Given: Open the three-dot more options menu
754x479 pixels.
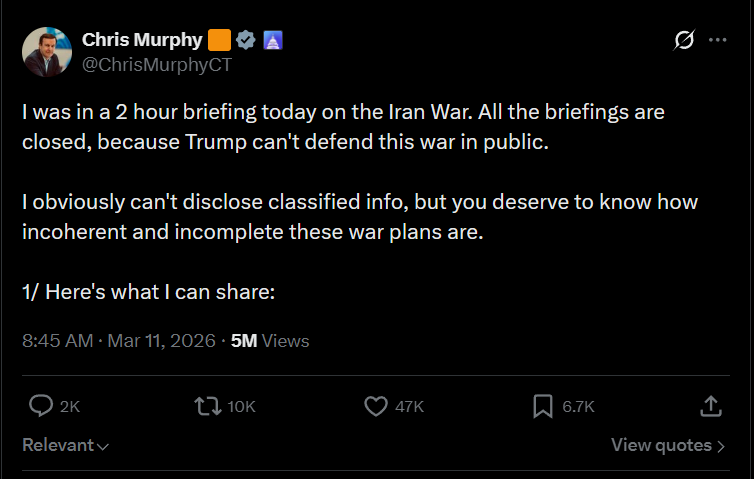Looking at the screenshot, I should pyautogui.click(x=717, y=40).
